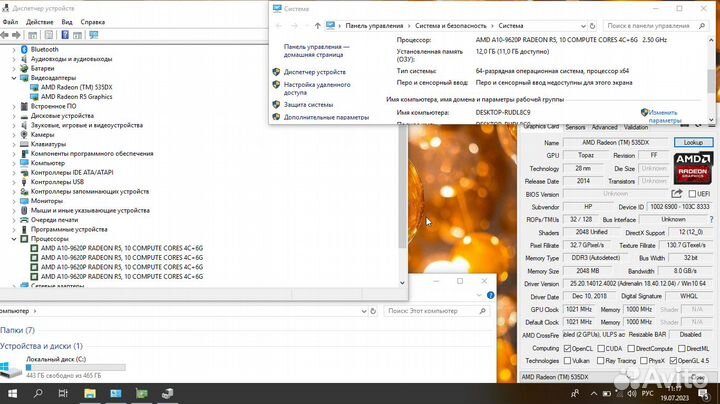Click the Камеры category icon
Screen dimensions: 720x404
click(x=24, y=135)
